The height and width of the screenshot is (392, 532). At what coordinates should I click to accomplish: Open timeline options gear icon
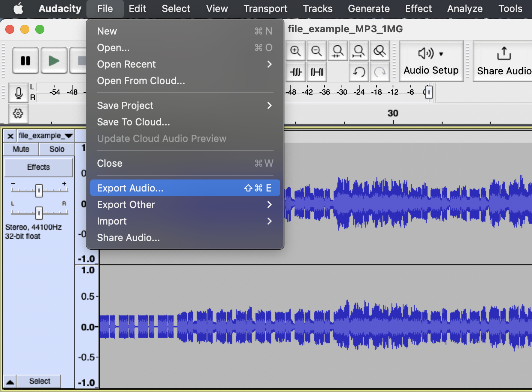coord(18,113)
